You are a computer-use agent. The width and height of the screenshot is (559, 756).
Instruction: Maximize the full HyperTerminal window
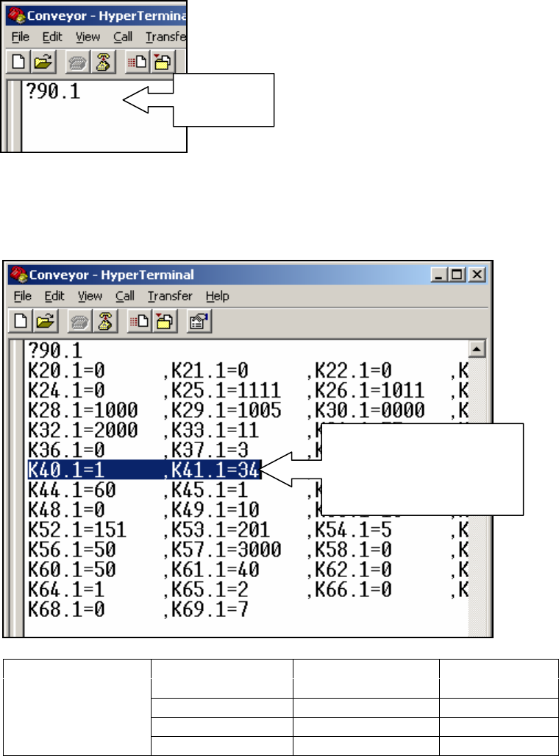(x=456, y=275)
